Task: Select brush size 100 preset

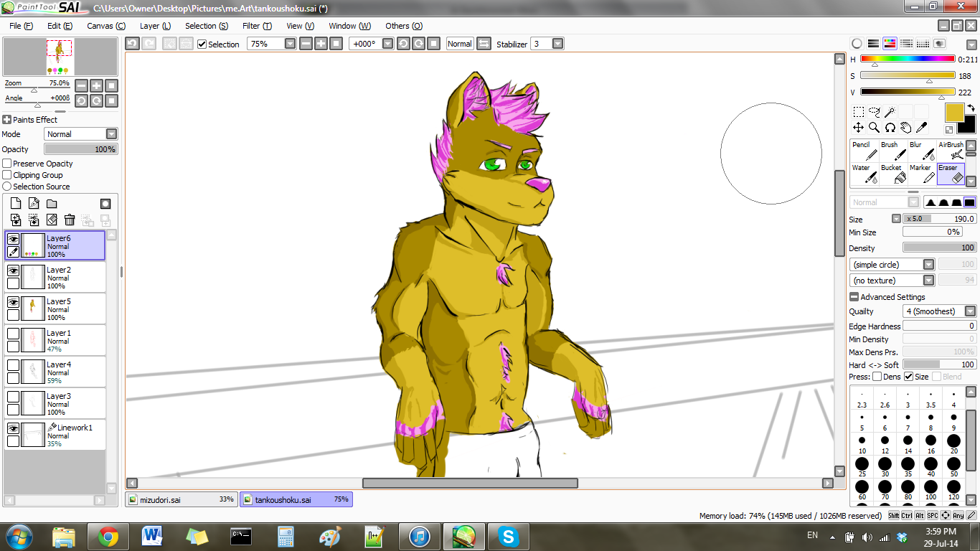Action: click(x=930, y=491)
